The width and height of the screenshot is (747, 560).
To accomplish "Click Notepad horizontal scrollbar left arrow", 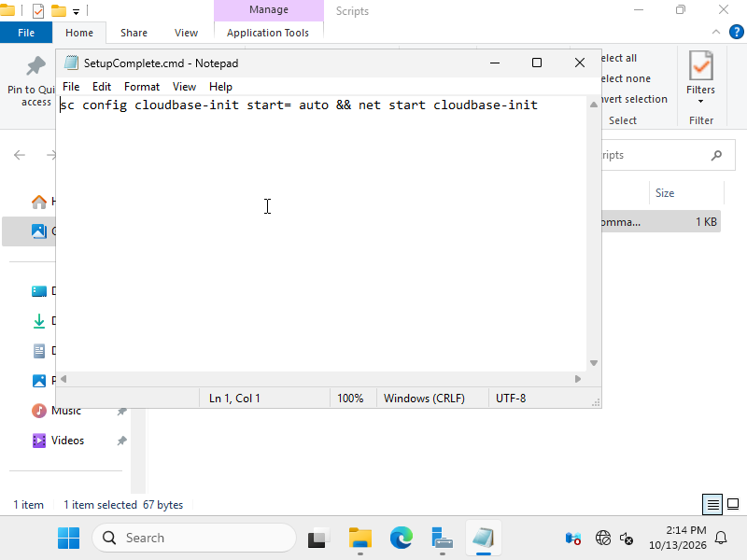I will (x=63, y=379).
